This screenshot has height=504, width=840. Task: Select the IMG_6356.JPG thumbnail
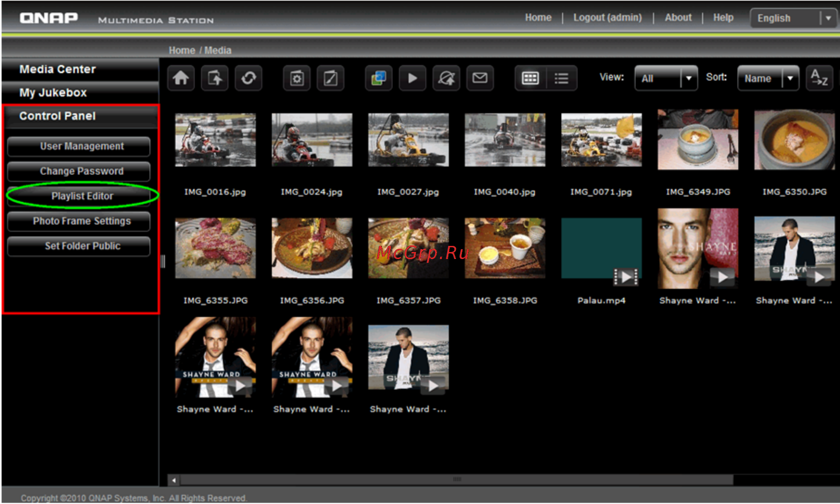312,248
